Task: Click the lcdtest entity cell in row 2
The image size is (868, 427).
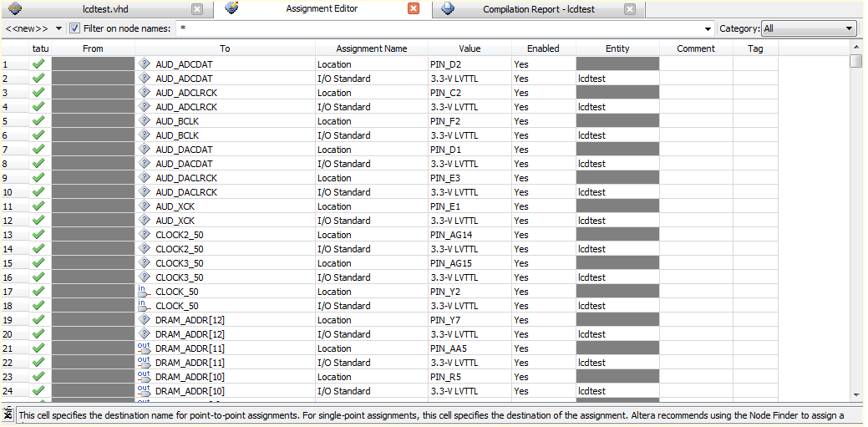Action: coord(617,79)
